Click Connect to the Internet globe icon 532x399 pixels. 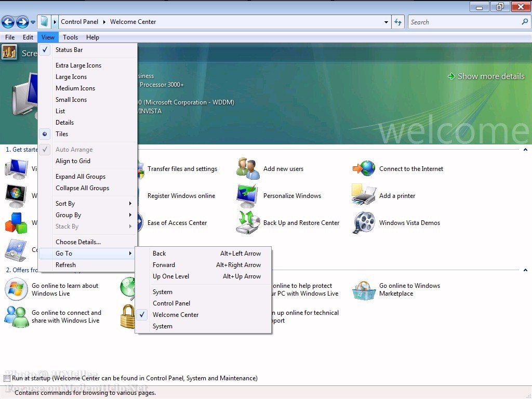tap(364, 169)
